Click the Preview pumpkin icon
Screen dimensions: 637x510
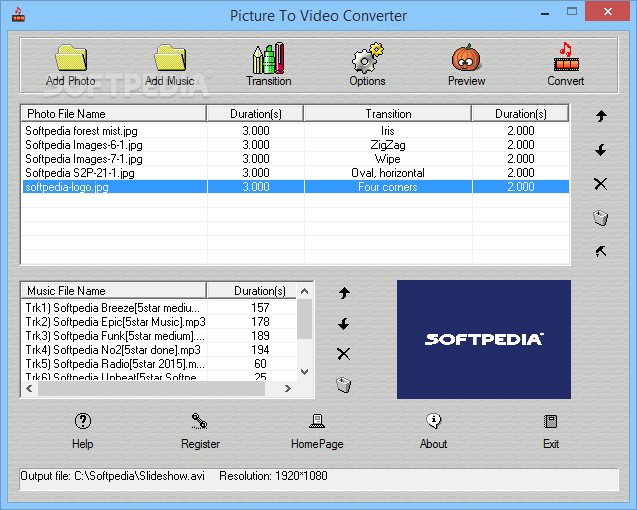[466, 58]
